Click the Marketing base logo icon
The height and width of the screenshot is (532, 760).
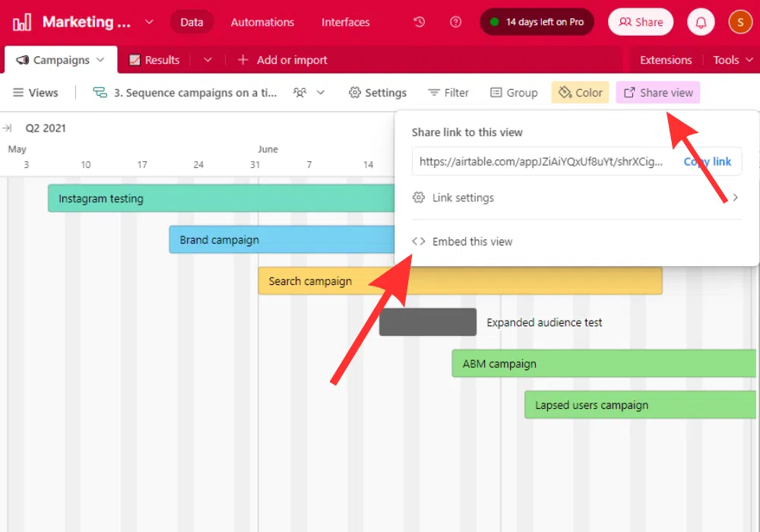coord(22,22)
